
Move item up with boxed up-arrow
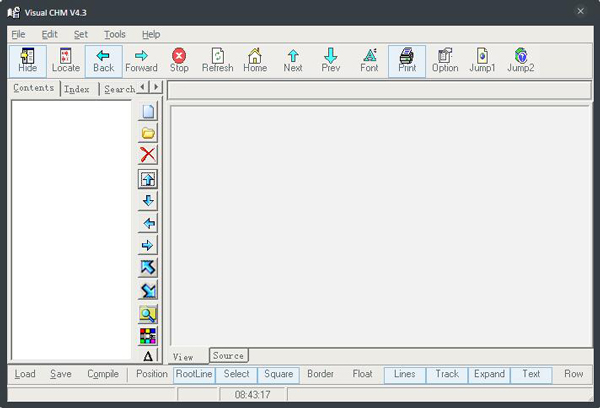click(148, 179)
